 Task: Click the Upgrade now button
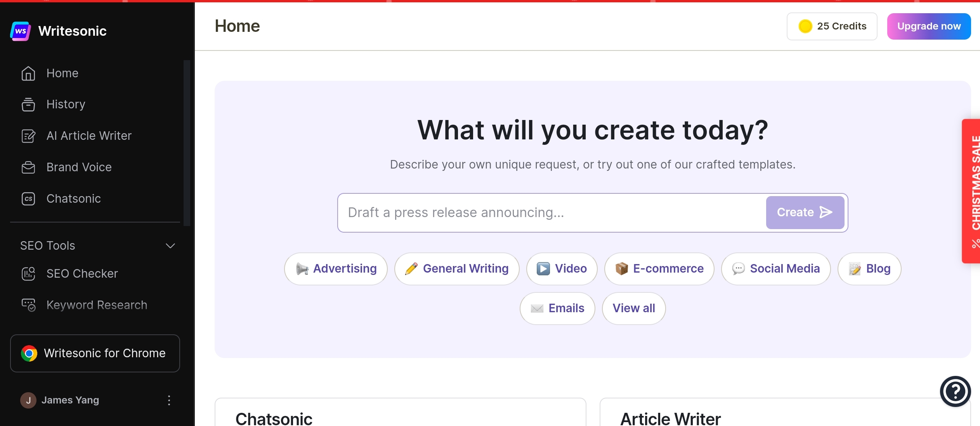pos(928,26)
